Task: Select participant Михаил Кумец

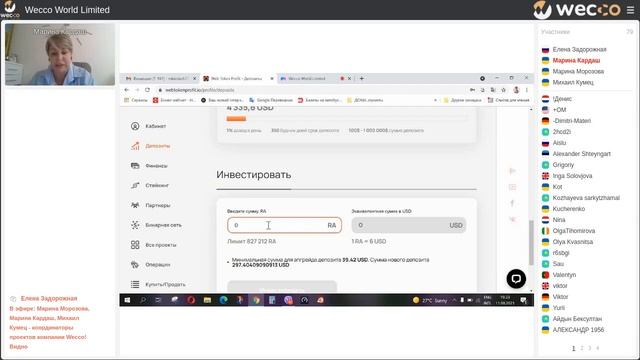Action: 573,82
